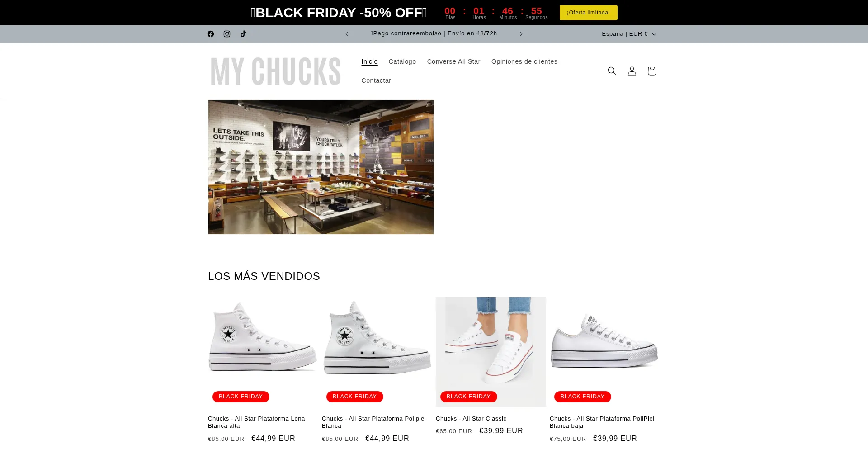The height and width of the screenshot is (449, 868).
Task: Open the Facebook social icon
Action: pos(211,34)
